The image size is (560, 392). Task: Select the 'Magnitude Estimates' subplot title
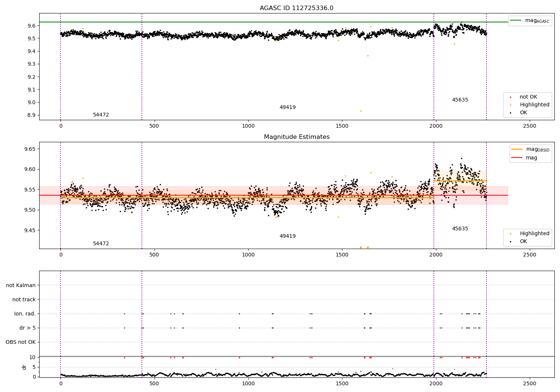pos(296,137)
